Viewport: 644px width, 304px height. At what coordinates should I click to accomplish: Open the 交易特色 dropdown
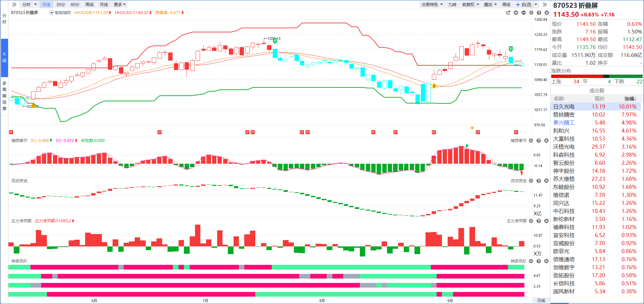pyautogui.click(x=432, y=4)
